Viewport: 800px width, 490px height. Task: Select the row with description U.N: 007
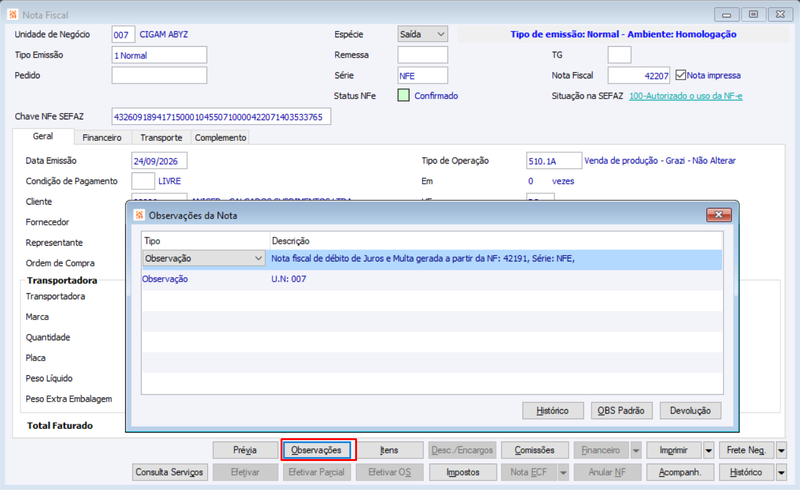click(x=432, y=279)
